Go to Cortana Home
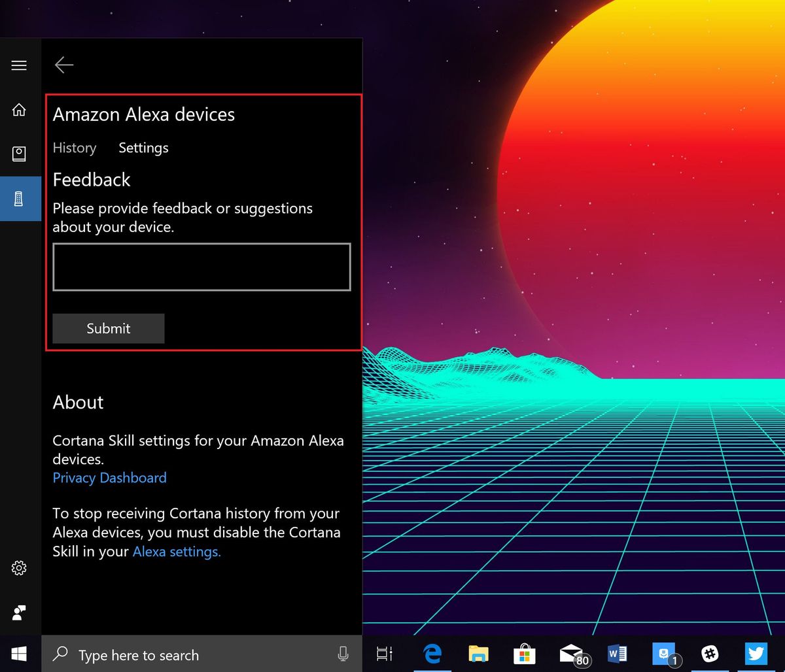This screenshot has height=672, width=785. click(20, 110)
